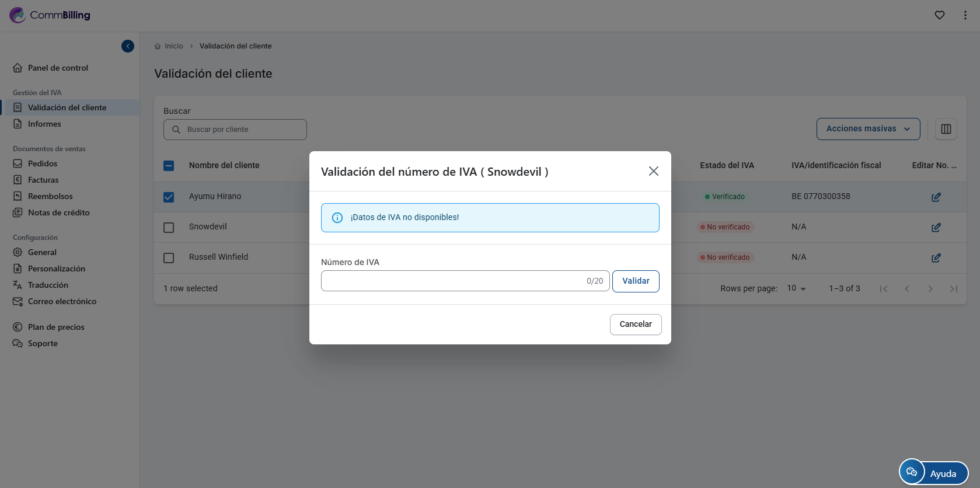Check the Russell Winfield row checkbox
The height and width of the screenshot is (488, 980).
pos(169,258)
